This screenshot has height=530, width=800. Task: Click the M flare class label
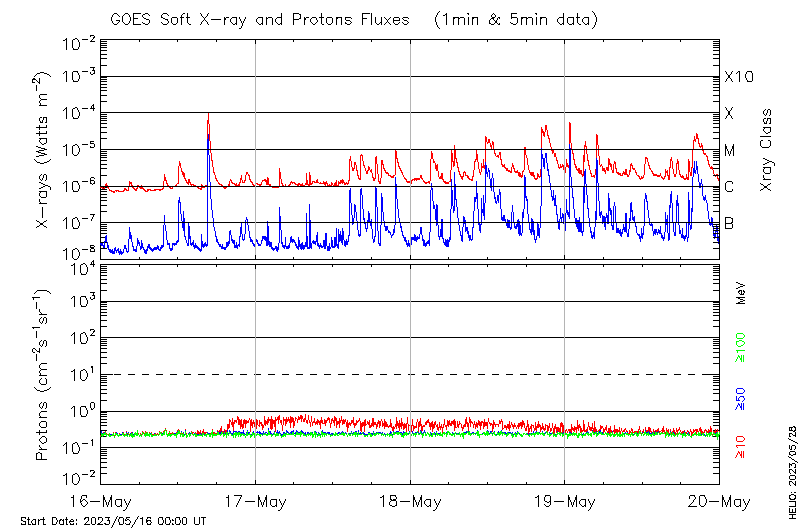point(730,151)
